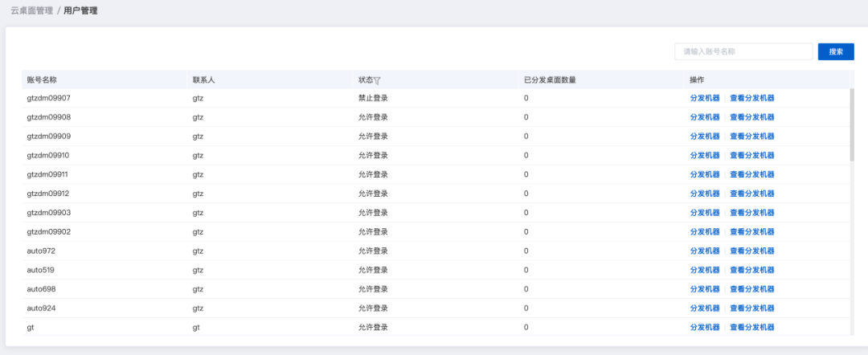The height and width of the screenshot is (355, 868).
Task: Go to 云桌面管理 breadcrumb
Action: [x=31, y=10]
